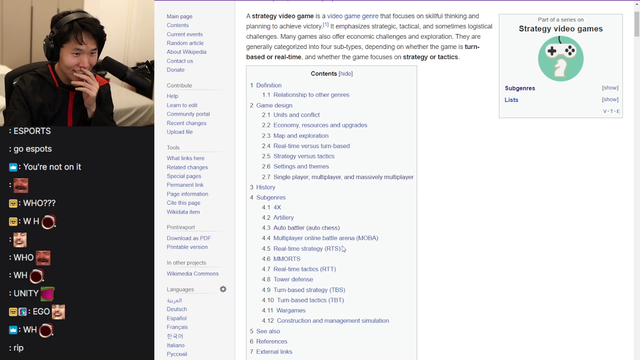This screenshot has width=640, height=360.
Task: Click the Donate link
Action: (x=176, y=70)
